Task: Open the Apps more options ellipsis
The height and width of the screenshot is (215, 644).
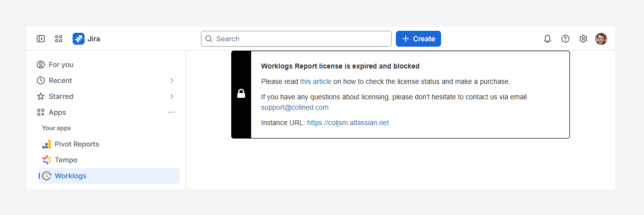Action: (172, 112)
